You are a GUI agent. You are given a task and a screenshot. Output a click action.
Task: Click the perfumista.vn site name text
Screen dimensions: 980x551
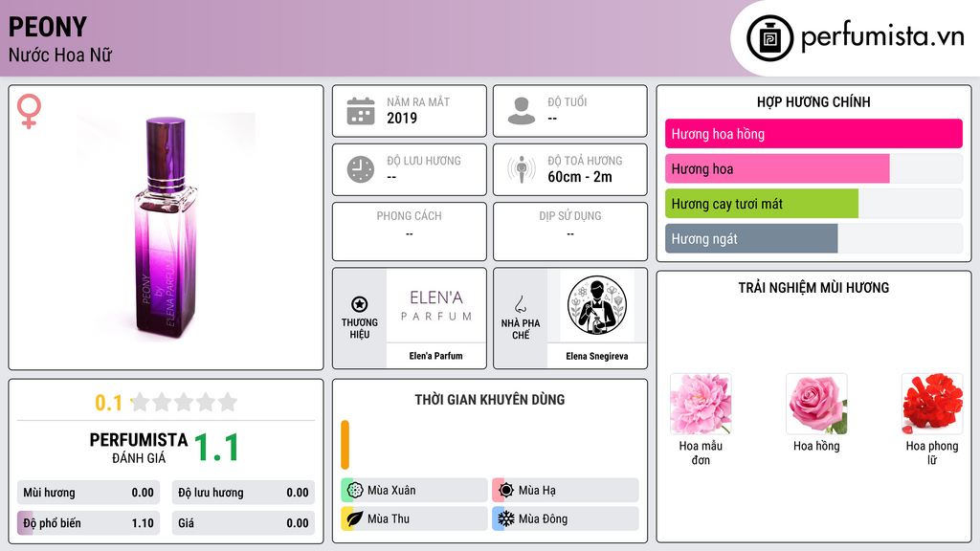tap(882, 37)
